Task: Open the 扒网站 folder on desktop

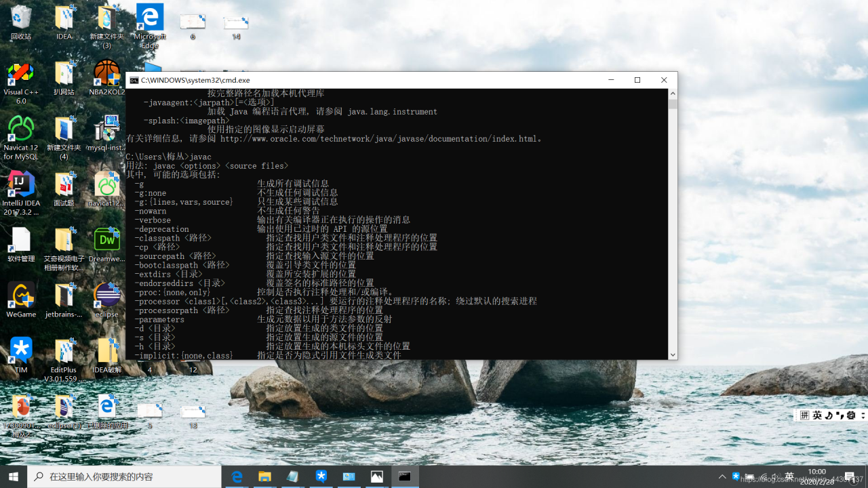Action: 64,78
